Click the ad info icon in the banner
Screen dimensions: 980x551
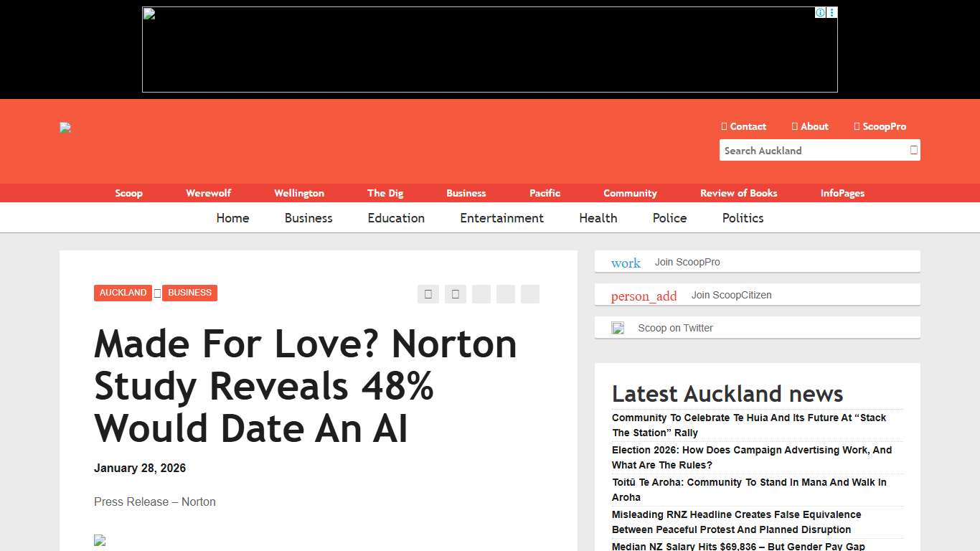click(820, 12)
